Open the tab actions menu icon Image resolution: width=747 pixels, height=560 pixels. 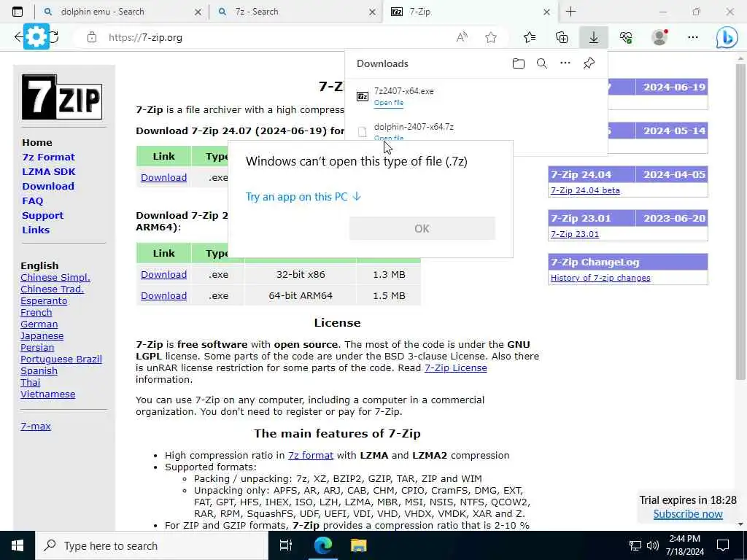click(x=18, y=12)
